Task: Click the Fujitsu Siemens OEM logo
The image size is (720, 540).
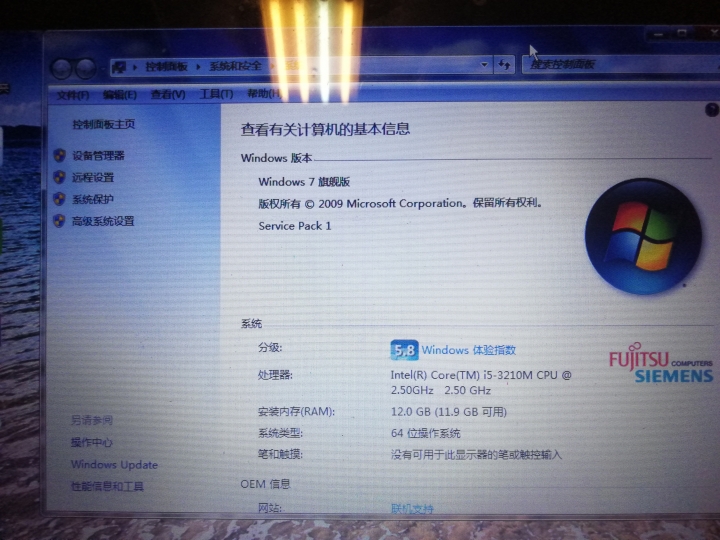Action: pyautogui.click(x=661, y=363)
